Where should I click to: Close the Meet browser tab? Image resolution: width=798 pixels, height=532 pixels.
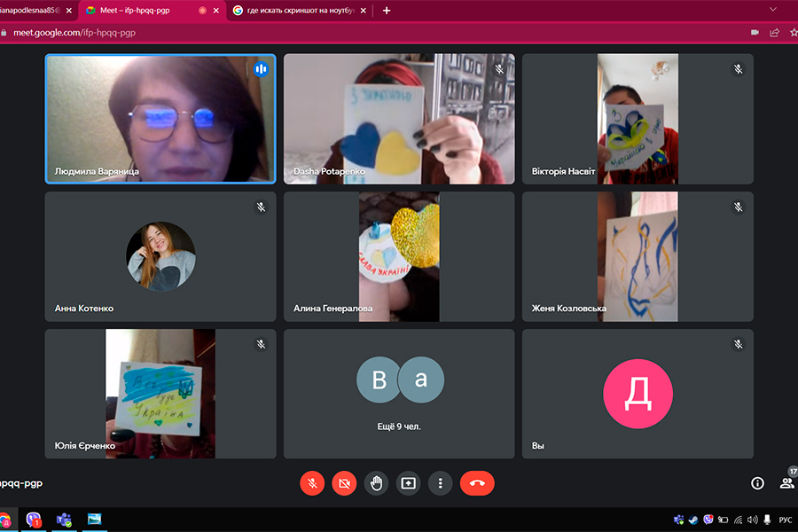coord(216,10)
